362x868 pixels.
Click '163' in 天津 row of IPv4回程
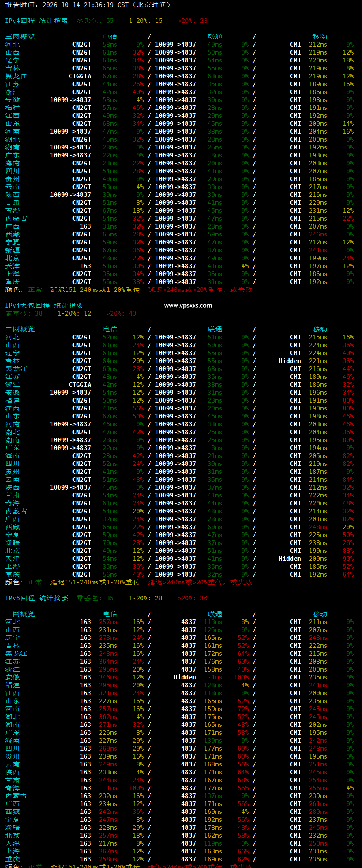click(x=86, y=266)
